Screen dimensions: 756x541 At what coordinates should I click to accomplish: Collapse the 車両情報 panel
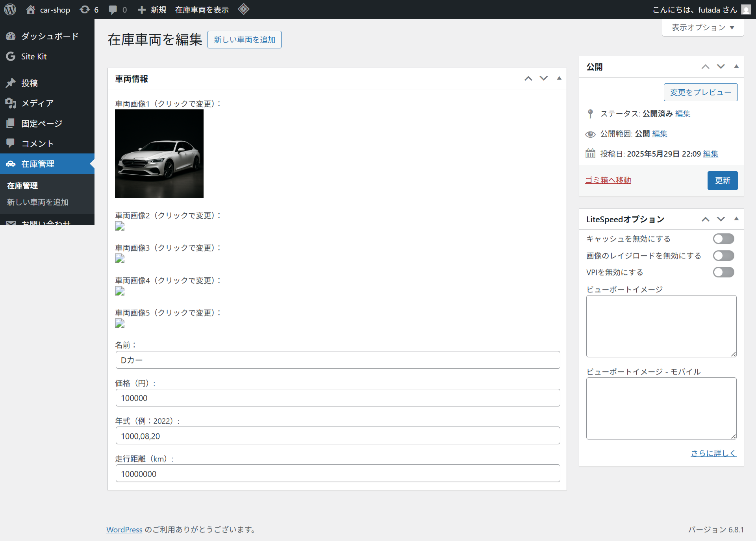(559, 78)
